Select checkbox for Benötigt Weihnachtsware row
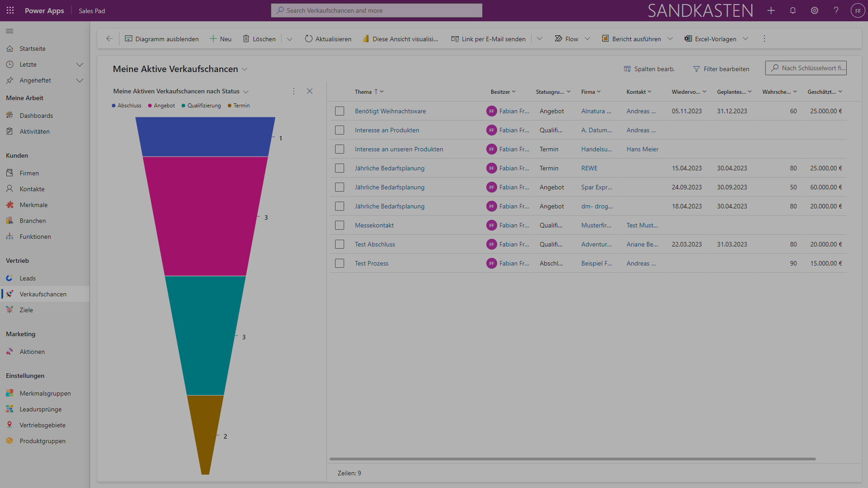The width and height of the screenshot is (868, 488). 340,111
